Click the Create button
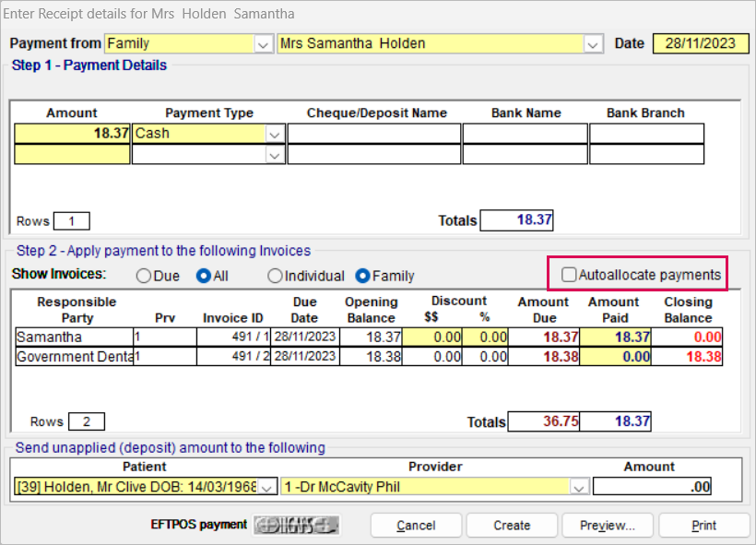 (512, 526)
